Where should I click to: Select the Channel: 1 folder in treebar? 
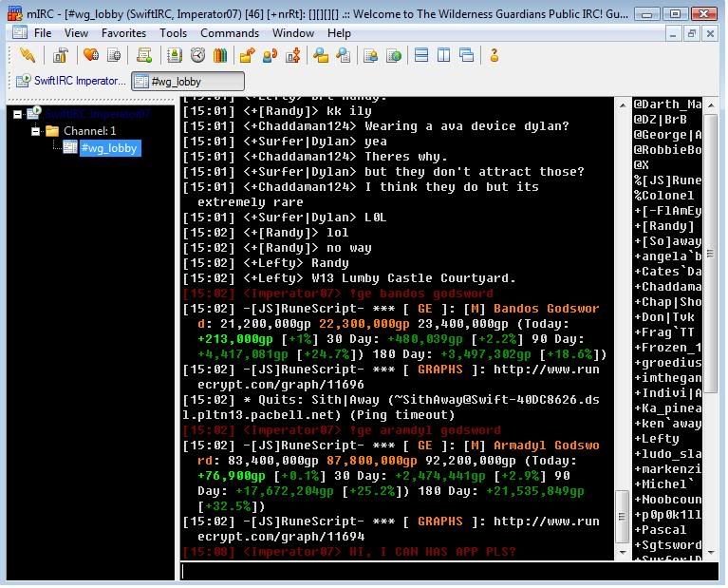tap(89, 131)
